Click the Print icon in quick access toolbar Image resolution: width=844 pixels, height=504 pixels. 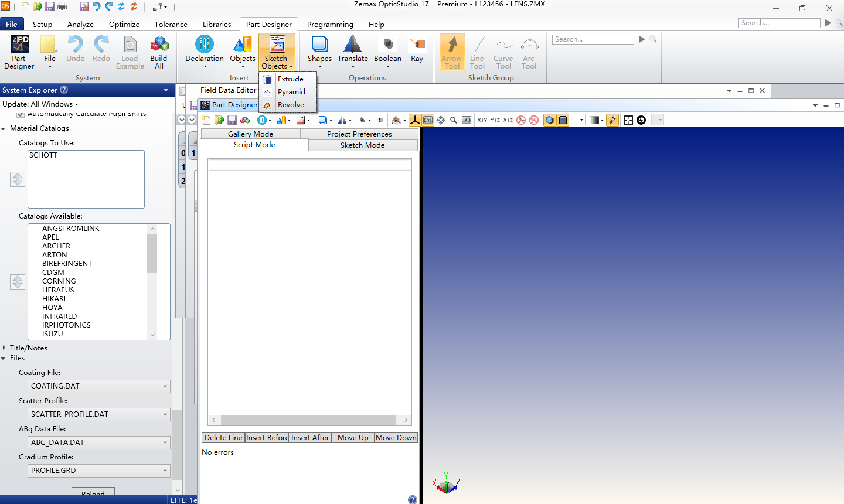[x=62, y=7]
